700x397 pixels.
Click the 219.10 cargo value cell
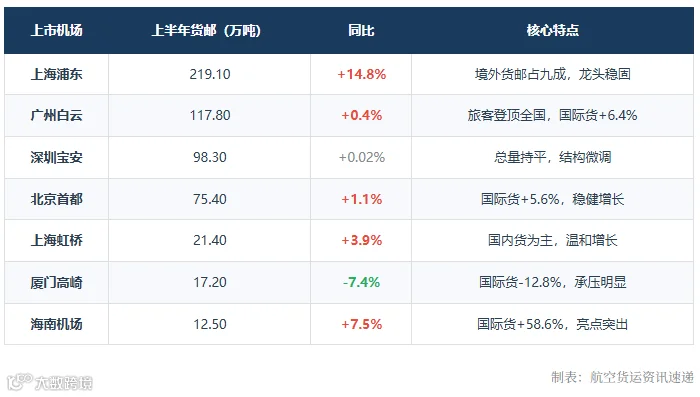point(210,74)
